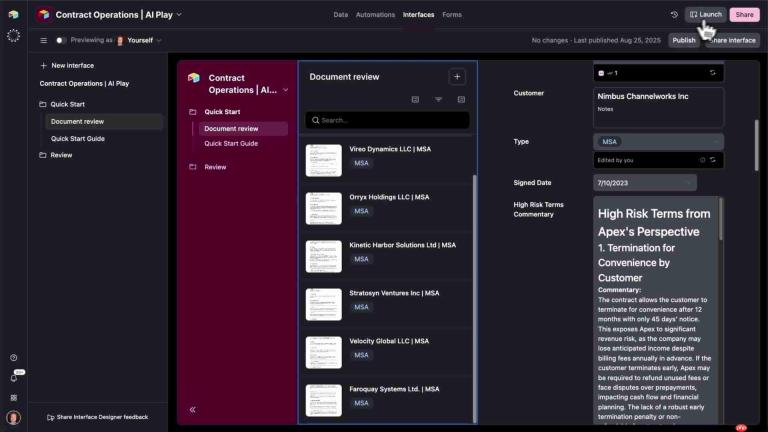Open the Signed Date 7/10/2023 picker
Image resolution: width=768 pixels, height=432 pixels.
[645, 183]
